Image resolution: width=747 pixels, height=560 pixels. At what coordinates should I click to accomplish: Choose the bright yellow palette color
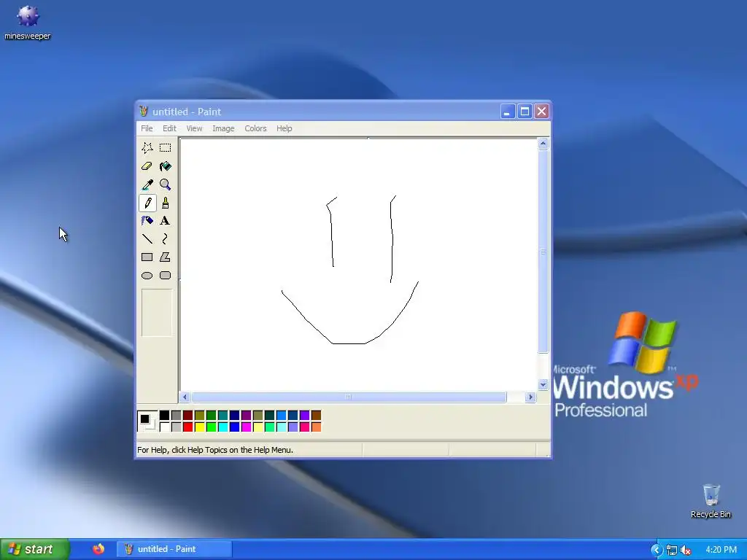coord(200,427)
